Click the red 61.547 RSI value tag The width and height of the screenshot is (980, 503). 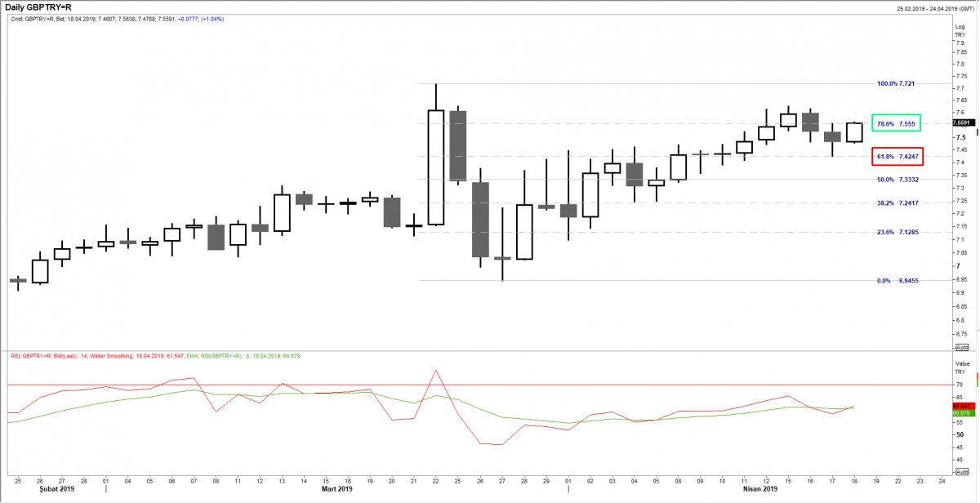click(x=961, y=405)
